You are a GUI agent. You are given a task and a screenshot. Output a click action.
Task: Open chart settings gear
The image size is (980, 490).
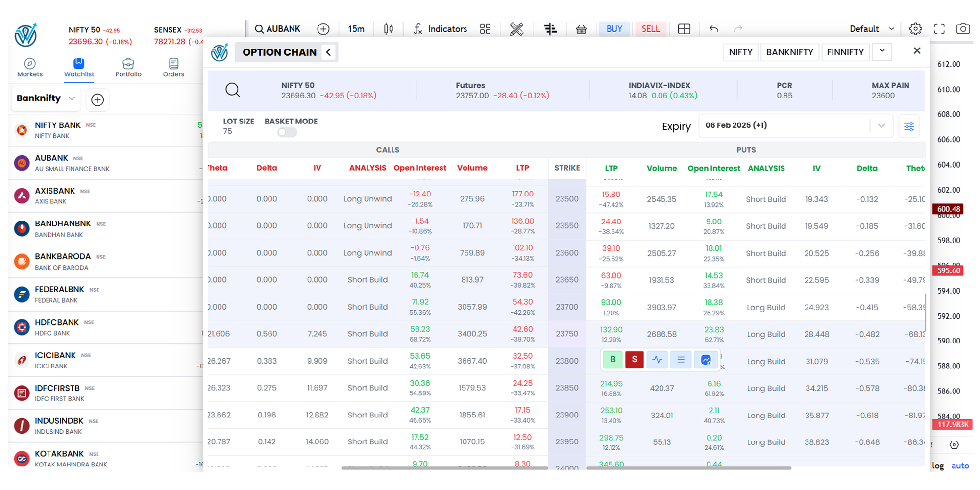click(x=915, y=29)
